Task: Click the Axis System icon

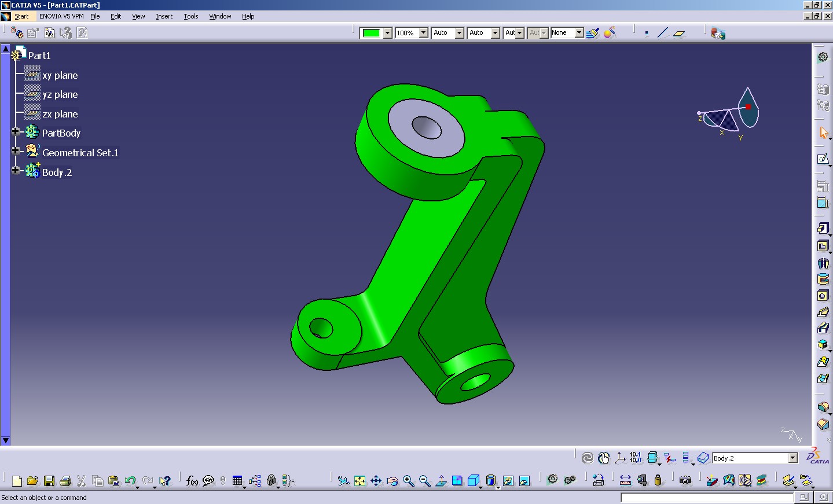Action: [x=620, y=458]
